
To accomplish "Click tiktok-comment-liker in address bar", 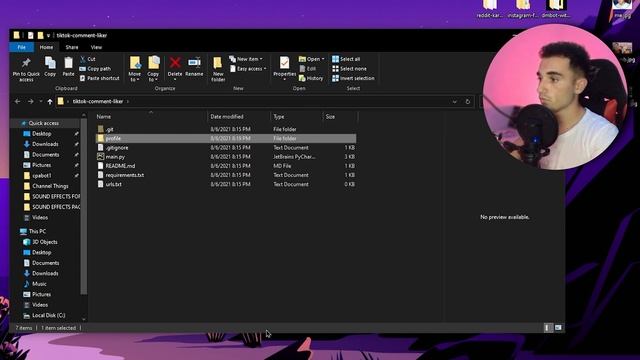I will click(98, 101).
